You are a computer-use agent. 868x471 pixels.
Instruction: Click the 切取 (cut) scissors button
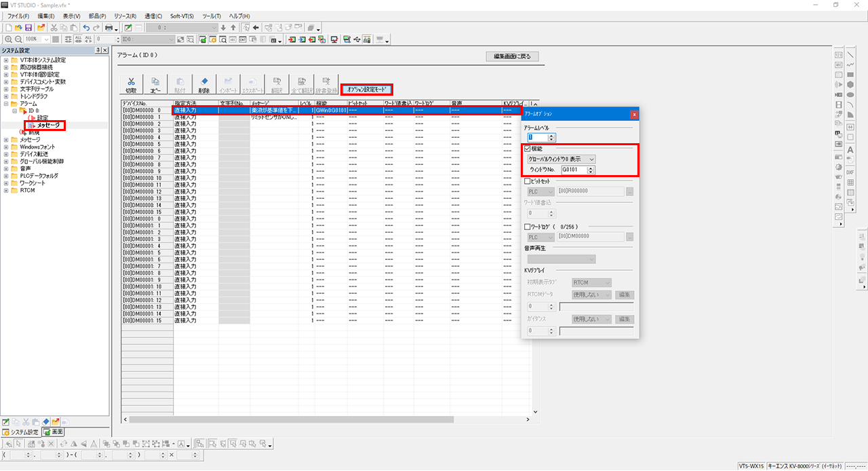pyautogui.click(x=132, y=84)
